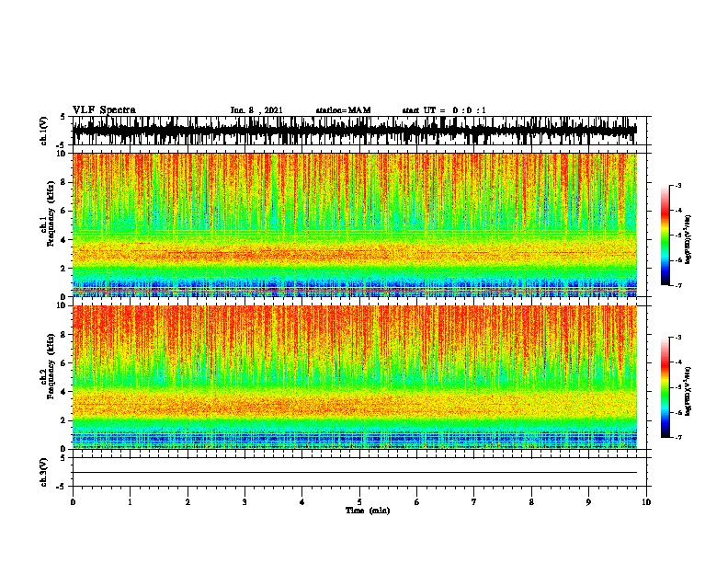Click the ch.1 spectrogram color scale bar
The image size is (728, 563).
pos(665,236)
